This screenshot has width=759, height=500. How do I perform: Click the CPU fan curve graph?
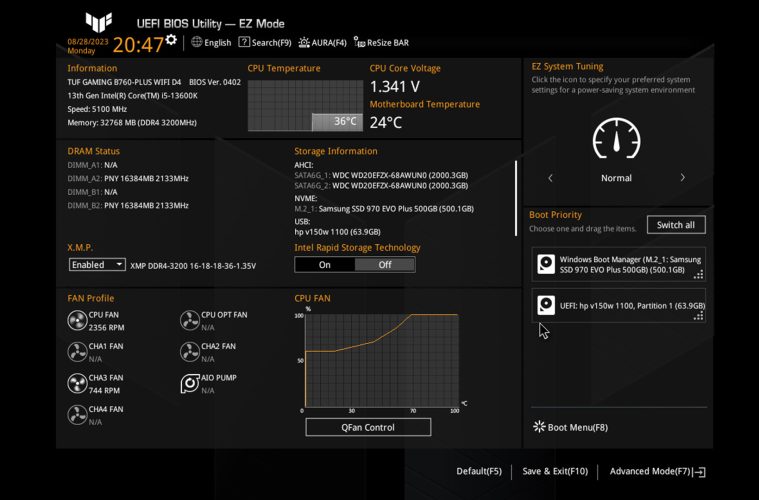(381, 361)
